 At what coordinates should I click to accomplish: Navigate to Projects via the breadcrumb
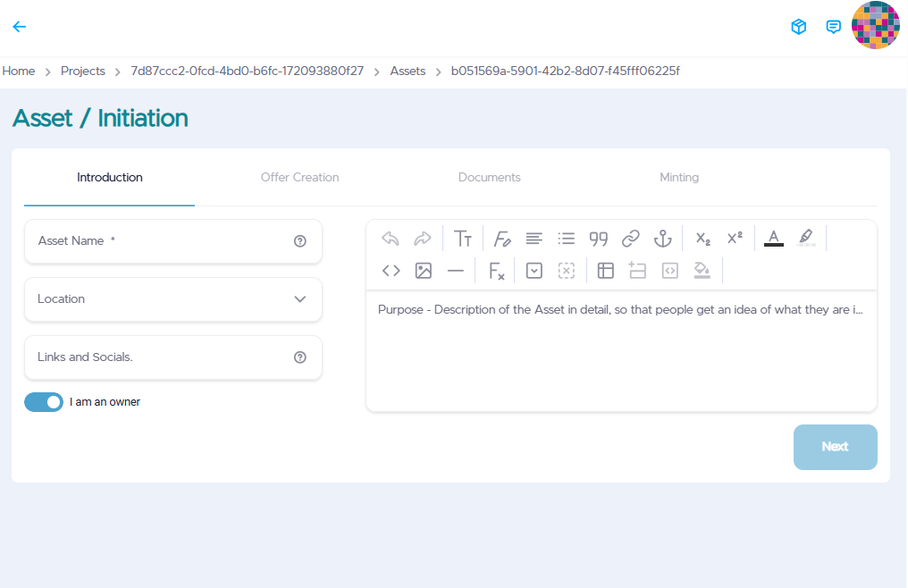82,71
